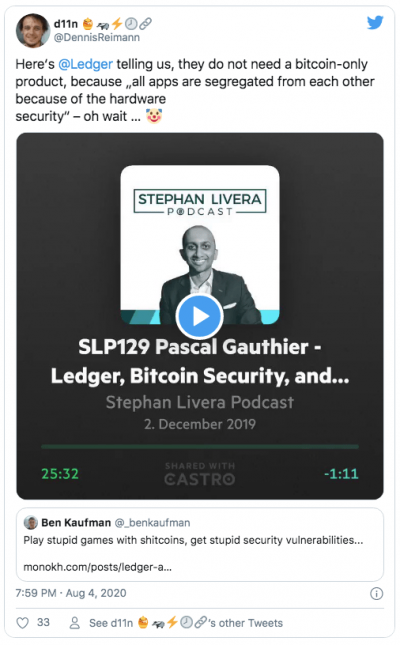Open d11n's profile avatar photo

click(x=33, y=31)
